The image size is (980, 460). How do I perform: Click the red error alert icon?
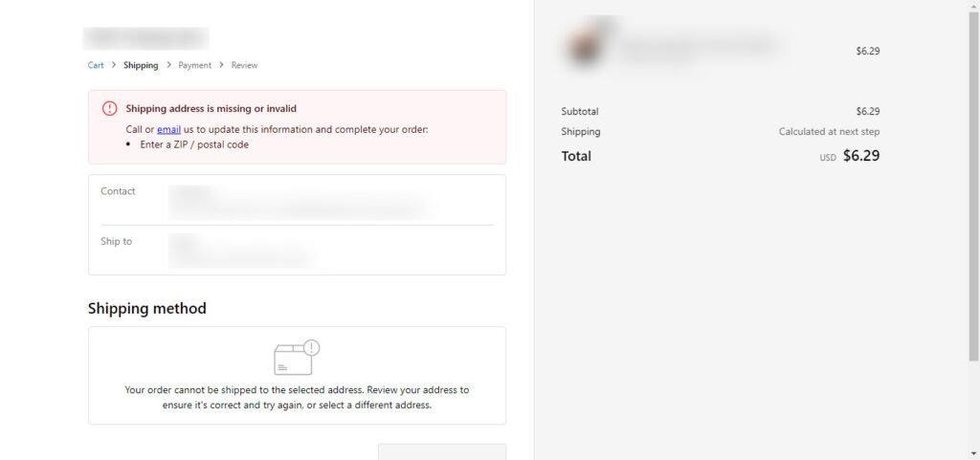[109, 109]
